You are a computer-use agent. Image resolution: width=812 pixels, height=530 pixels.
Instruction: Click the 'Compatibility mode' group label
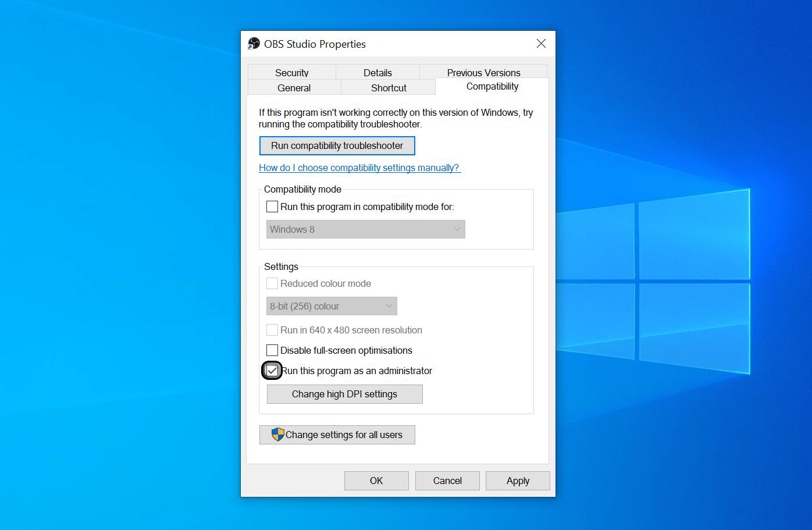302,189
